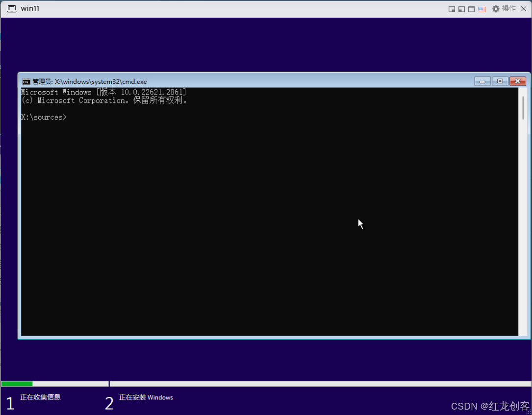
Task: Close the cmd.exe command prompt window
Action: click(518, 81)
